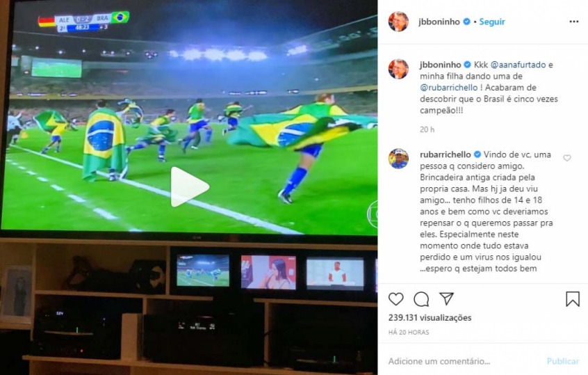Follow jbboninho with the Seguir button

pyautogui.click(x=492, y=22)
